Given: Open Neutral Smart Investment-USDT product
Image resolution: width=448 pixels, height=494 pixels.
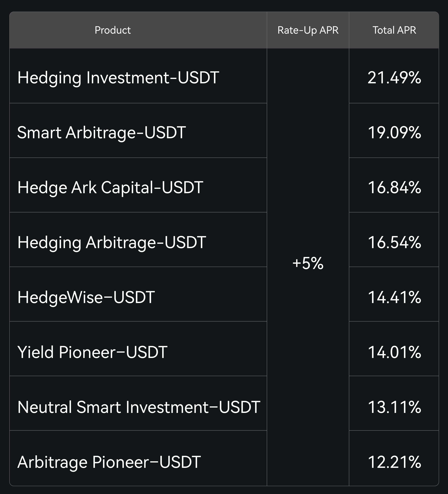Looking at the screenshot, I should pyautogui.click(x=139, y=407).
